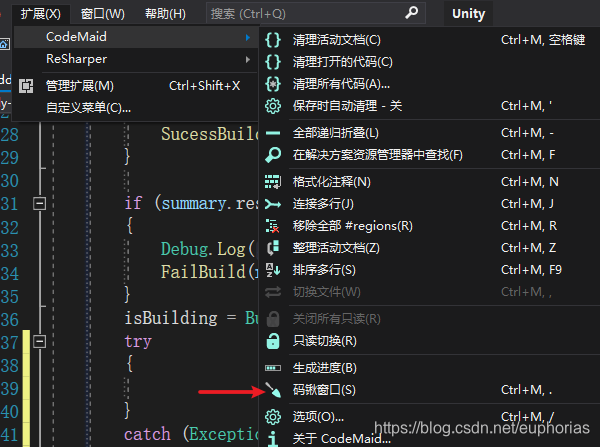Toggle 保存时自动清理 - 关 on save
Screen dimensions: 600x447
coord(429,106)
